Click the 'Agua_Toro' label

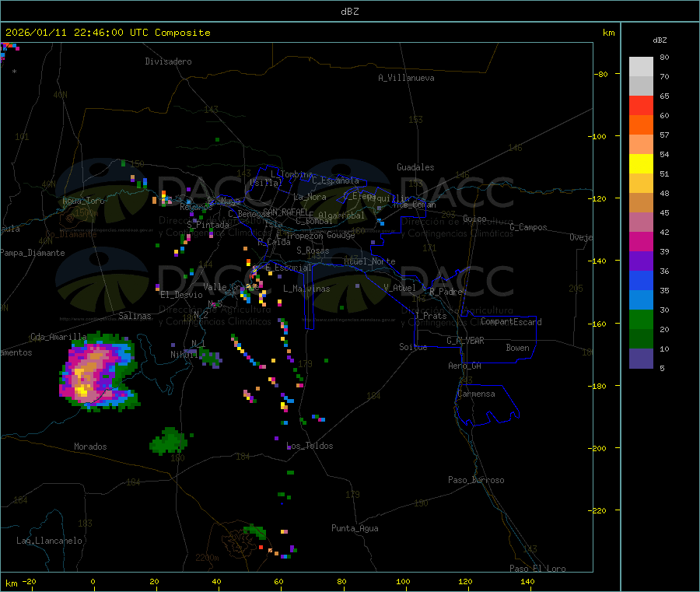[83, 201]
